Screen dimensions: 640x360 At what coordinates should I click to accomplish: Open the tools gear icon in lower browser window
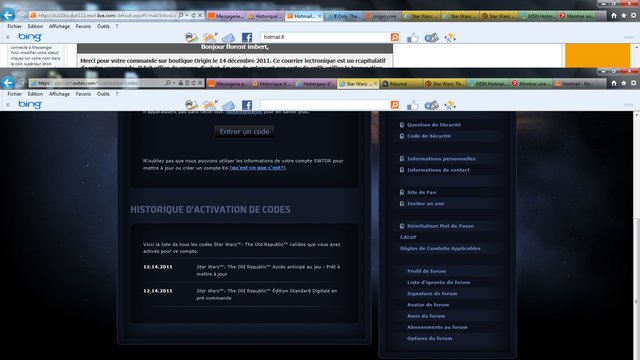click(633, 83)
